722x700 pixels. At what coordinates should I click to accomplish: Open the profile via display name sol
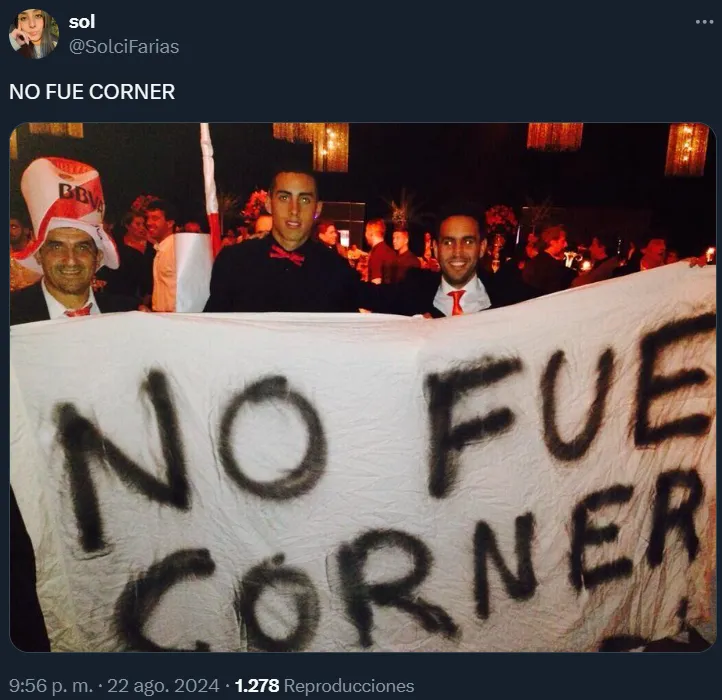(x=82, y=21)
